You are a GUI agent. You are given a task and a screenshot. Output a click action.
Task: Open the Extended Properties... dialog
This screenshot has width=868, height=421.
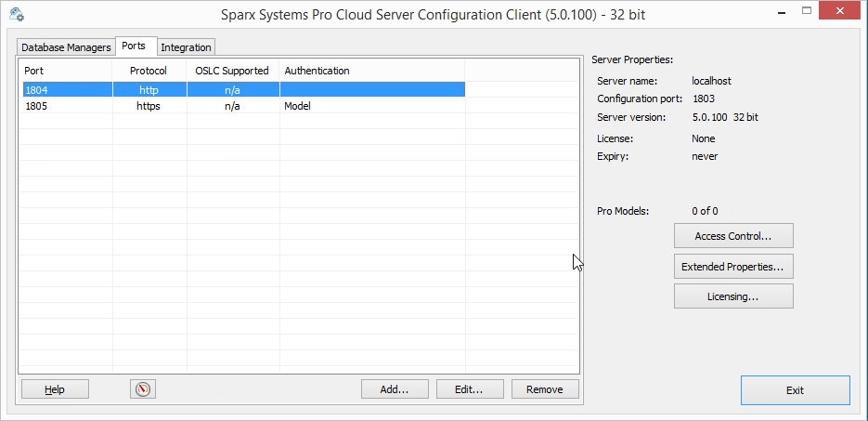732,267
